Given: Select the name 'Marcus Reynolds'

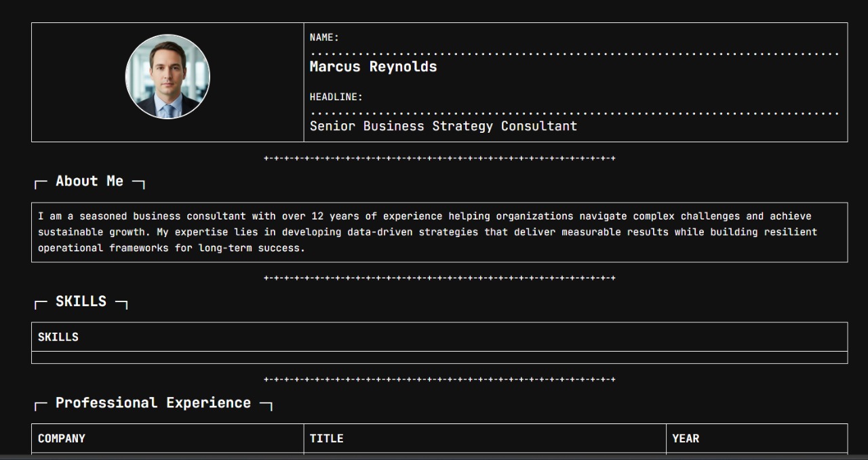Looking at the screenshot, I should (372, 66).
